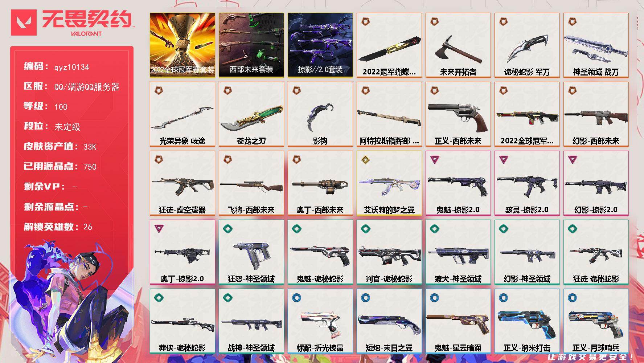
Task: Click the account code qyz10134 text
Action: click(72, 67)
